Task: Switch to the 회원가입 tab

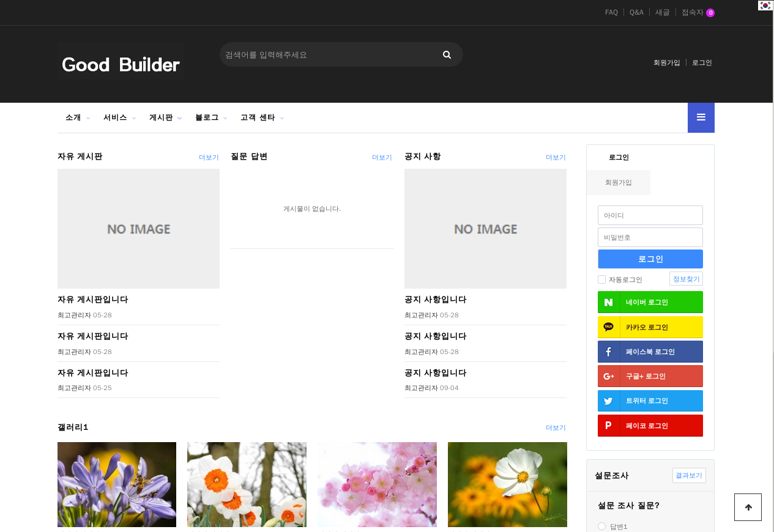Action: (618, 182)
